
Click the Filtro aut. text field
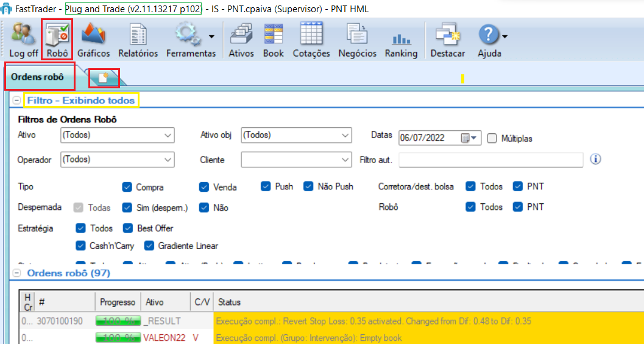click(x=491, y=160)
